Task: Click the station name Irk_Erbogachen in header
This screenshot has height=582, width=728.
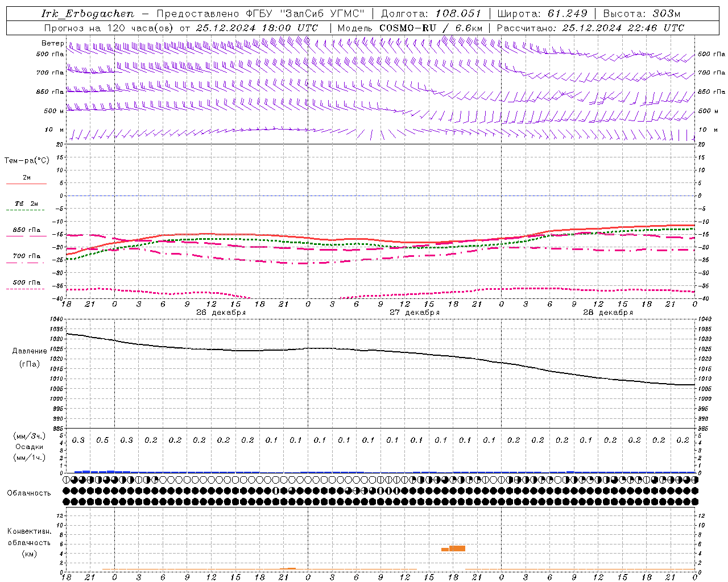Action: pyautogui.click(x=88, y=14)
